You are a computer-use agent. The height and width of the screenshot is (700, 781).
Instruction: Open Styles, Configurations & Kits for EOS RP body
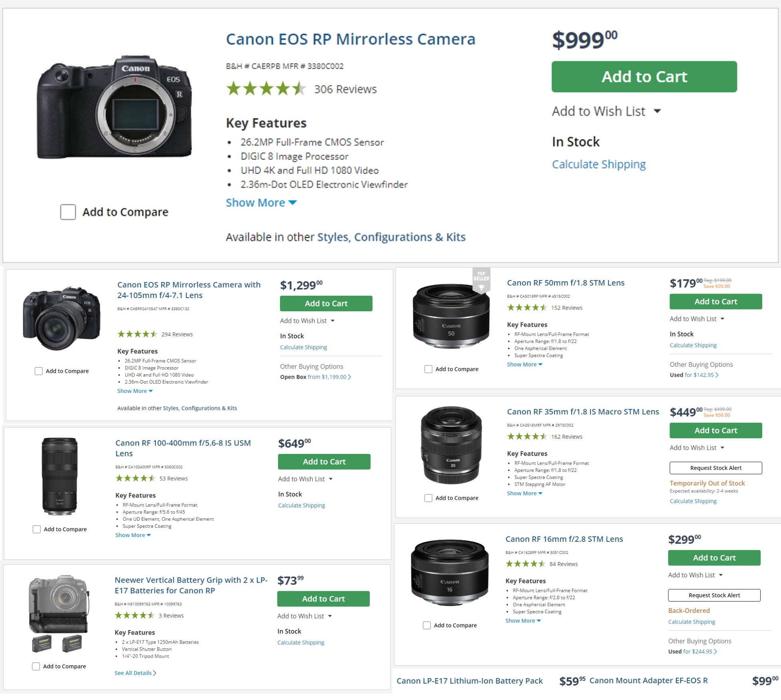point(391,237)
